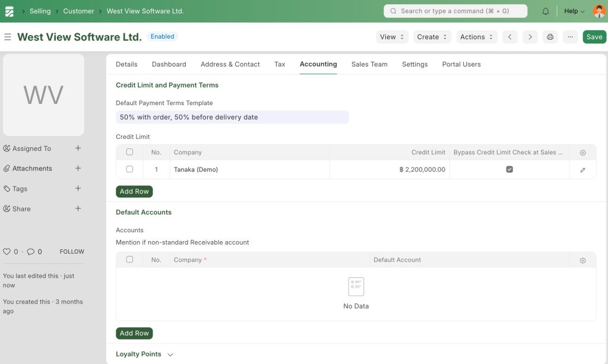Image resolution: width=608 pixels, height=364 pixels.
Task: Switch to the Dashboard tab
Action: tap(169, 64)
